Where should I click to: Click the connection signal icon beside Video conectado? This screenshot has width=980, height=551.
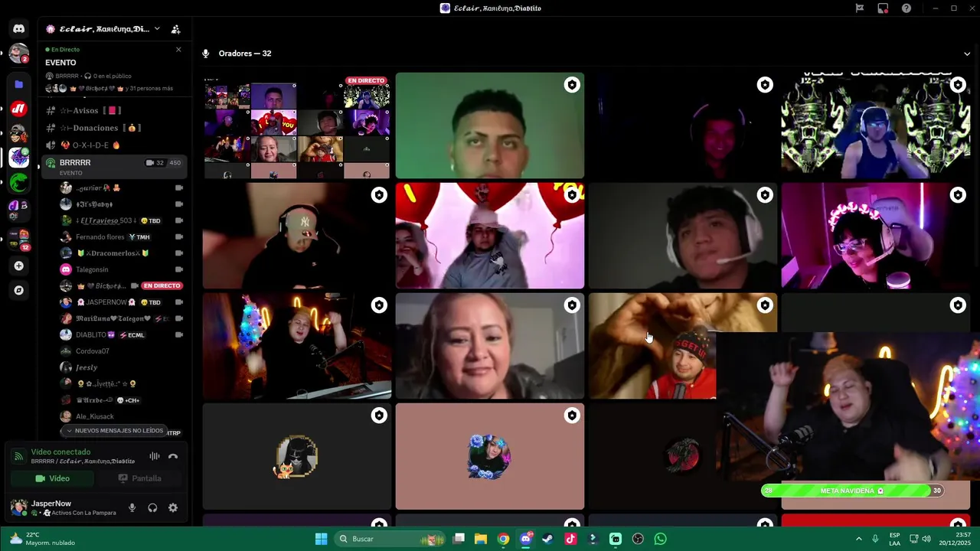(18, 457)
